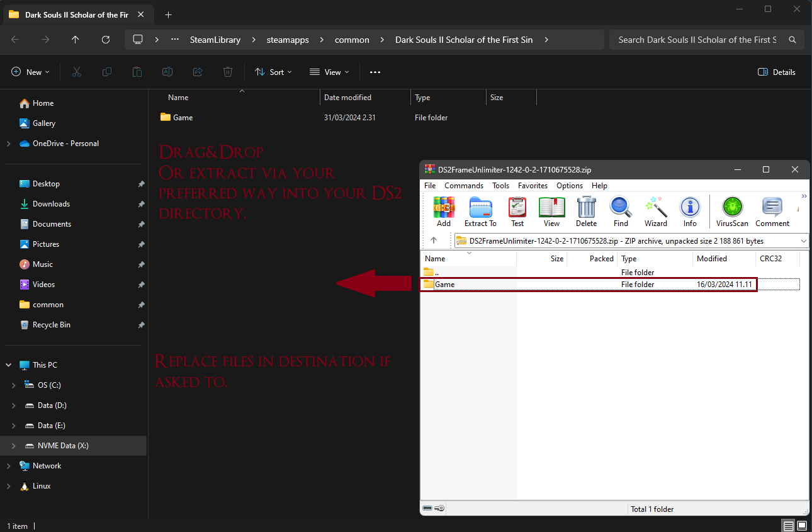Open the WinRAR archive path dropdown arrow

point(803,241)
